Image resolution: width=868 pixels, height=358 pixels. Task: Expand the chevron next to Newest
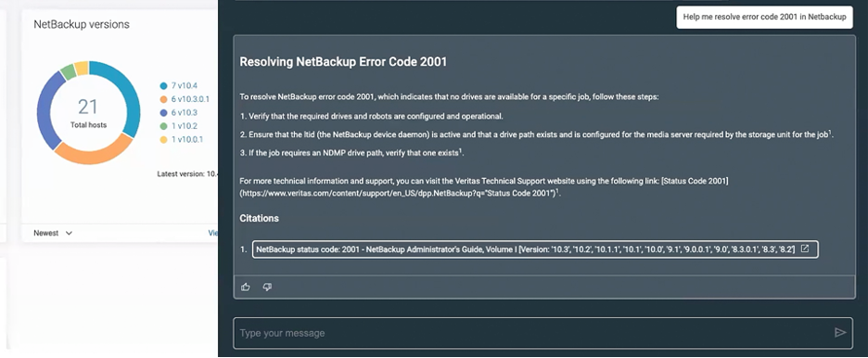click(69, 233)
